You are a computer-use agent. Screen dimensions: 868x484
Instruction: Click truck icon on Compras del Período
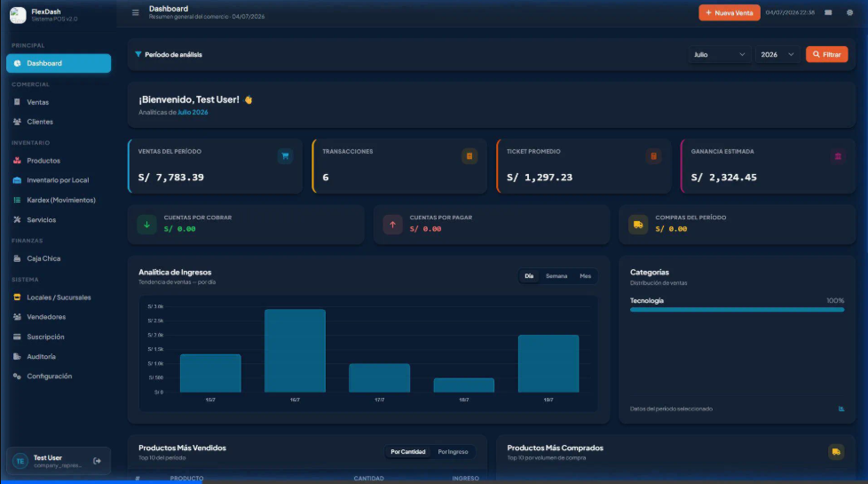(x=638, y=225)
